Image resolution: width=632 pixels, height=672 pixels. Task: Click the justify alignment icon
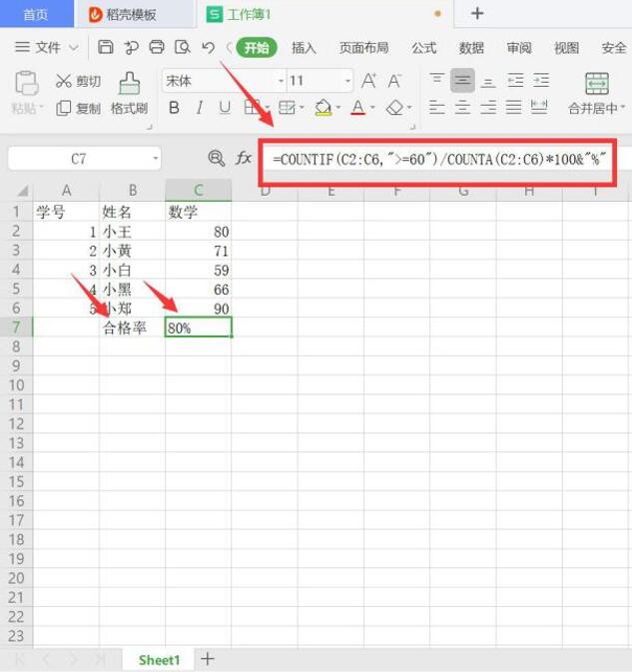pos(513,107)
